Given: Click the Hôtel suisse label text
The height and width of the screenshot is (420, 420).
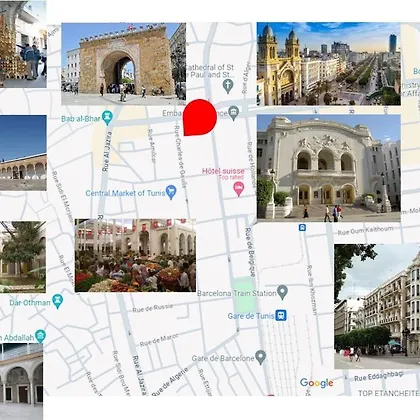Looking at the screenshot, I should click(223, 171).
